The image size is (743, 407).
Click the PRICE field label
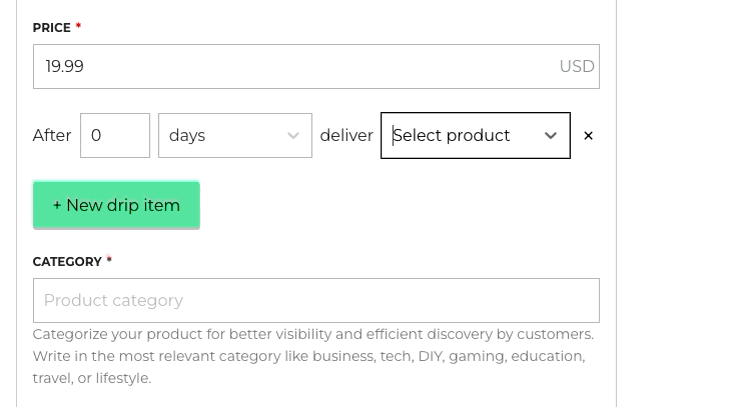tap(51, 27)
